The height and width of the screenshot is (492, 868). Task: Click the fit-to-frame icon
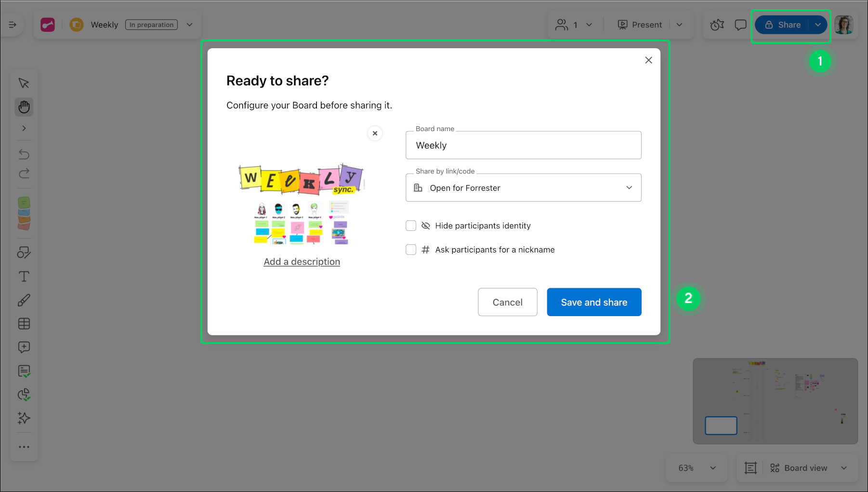pos(750,468)
